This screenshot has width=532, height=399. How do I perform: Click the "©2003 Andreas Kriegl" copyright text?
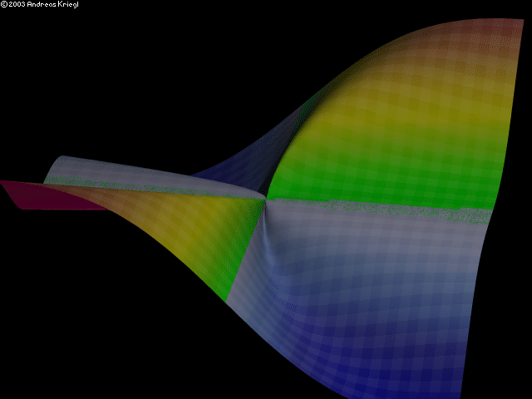(x=40, y=4)
